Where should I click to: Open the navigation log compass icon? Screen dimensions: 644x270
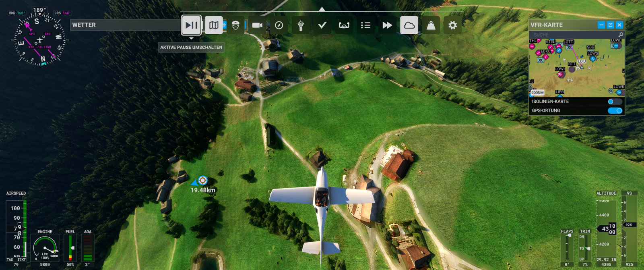click(279, 25)
